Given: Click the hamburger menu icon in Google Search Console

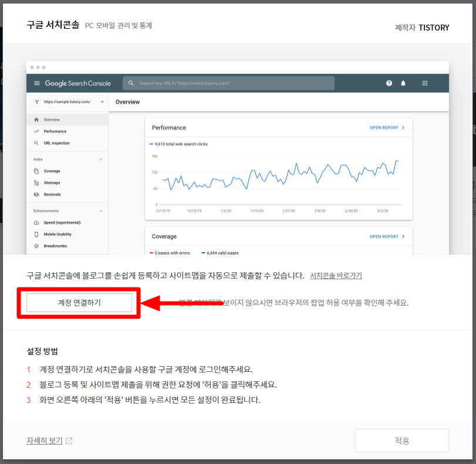Looking at the screenshot, I should point(37,83).
